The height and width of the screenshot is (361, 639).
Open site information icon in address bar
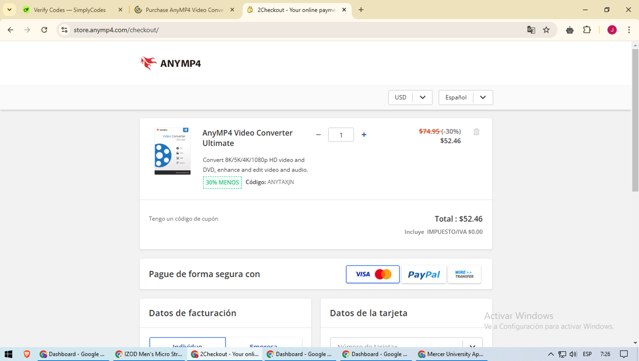(x=64, y=30)
